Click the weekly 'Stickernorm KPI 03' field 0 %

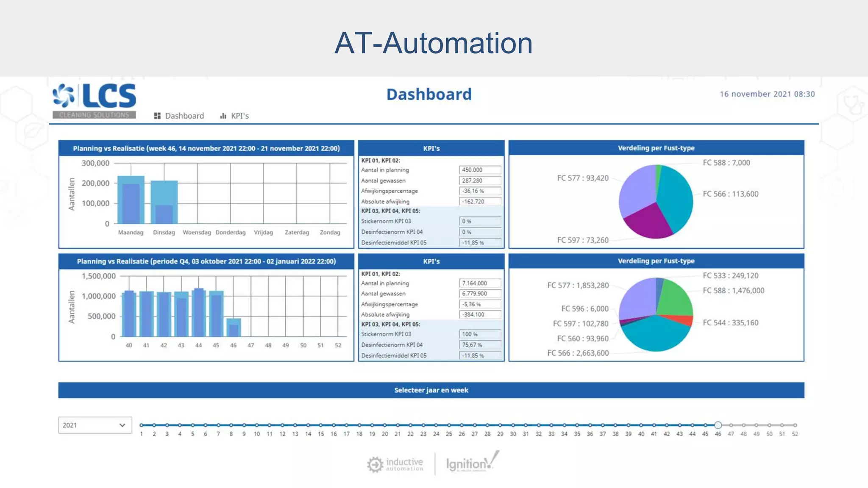(x=480, y=221)
